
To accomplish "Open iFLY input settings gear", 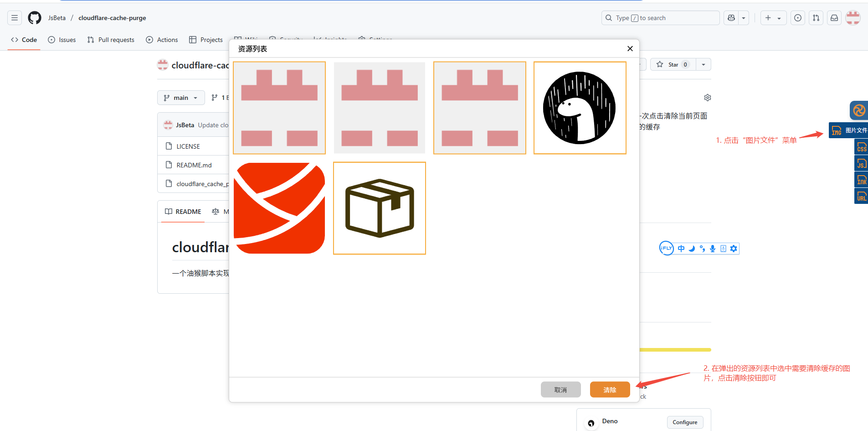I will click(x=734, y=249).
